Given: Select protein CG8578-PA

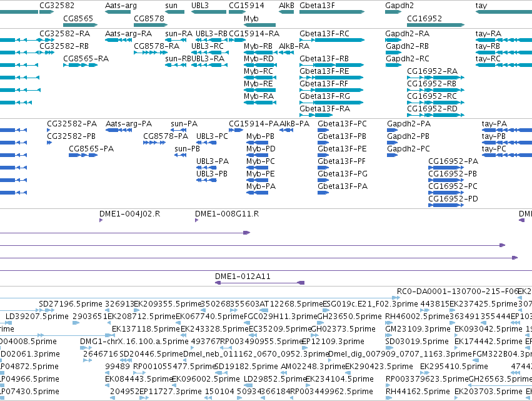Looking at the screenshot, I should [154, 143].
